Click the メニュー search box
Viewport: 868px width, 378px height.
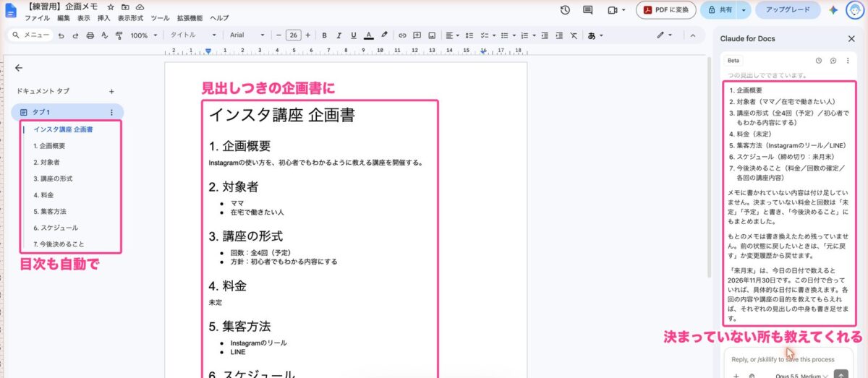point(31,35)
